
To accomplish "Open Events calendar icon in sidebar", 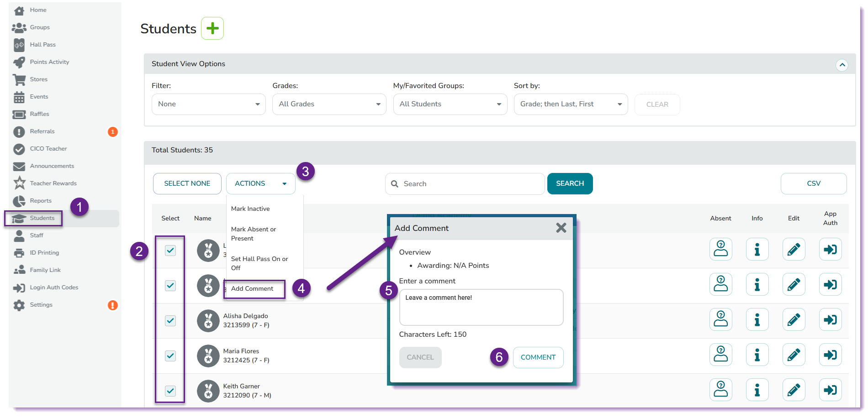I will tap(19, 97).
